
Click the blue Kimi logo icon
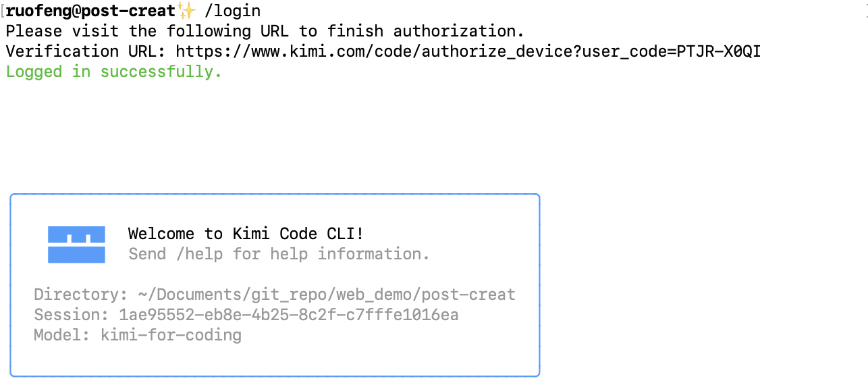coord(76,245)
